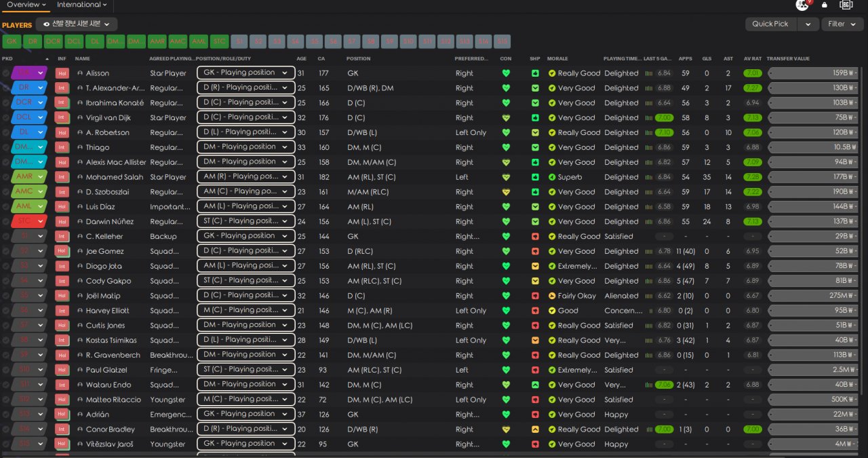
Task: Click Mohamed Salah's Superb morale icon
Action: coord(552,177)
